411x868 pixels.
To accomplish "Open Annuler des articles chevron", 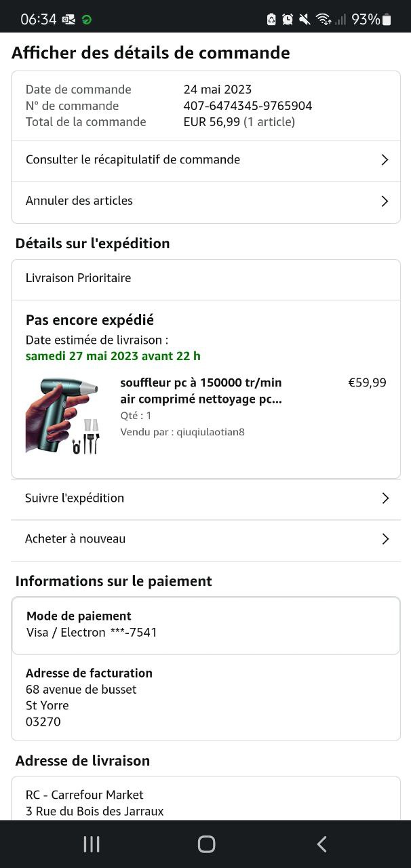I will click(385, 201).
